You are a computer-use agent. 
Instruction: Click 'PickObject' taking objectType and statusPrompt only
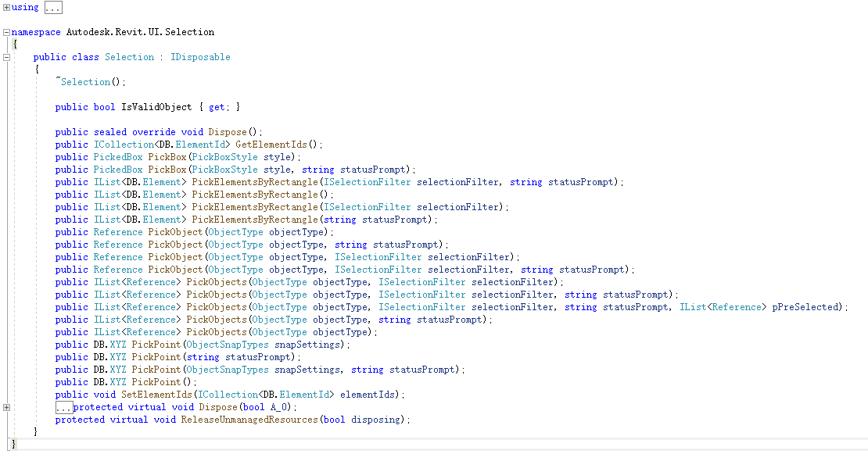[x=175, y=245]
